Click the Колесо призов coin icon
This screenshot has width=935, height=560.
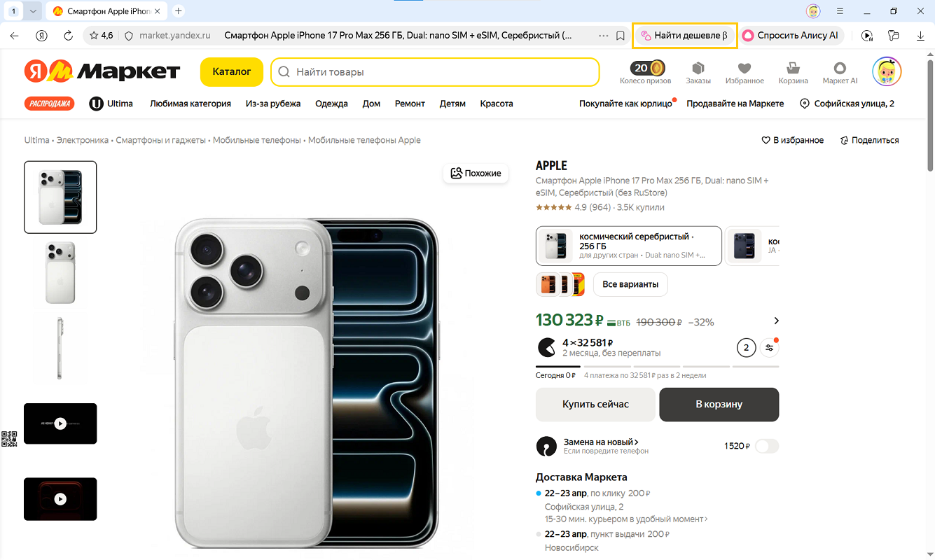657,68
